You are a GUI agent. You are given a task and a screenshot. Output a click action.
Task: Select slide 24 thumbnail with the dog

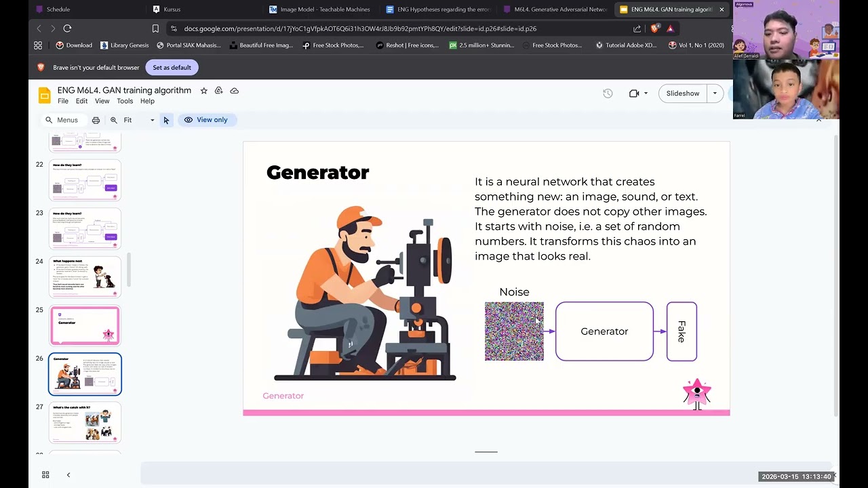click(x=85, y=277)
